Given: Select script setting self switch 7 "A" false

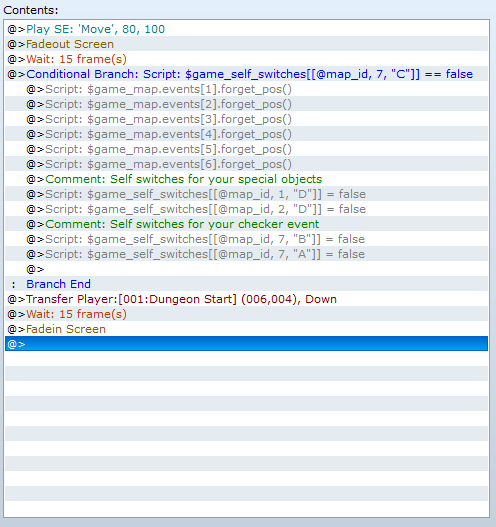Looking at the screenshot, I should 246,254.
